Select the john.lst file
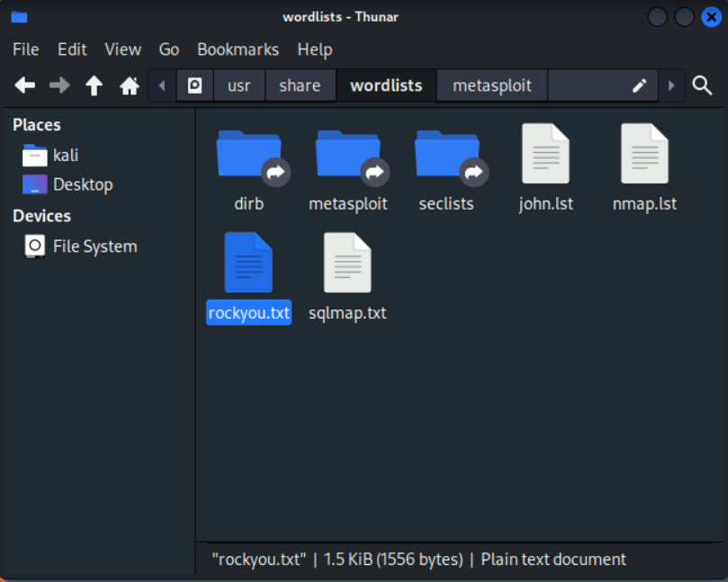Viewport: 728px width, 582px height. (x=545, y=156)
